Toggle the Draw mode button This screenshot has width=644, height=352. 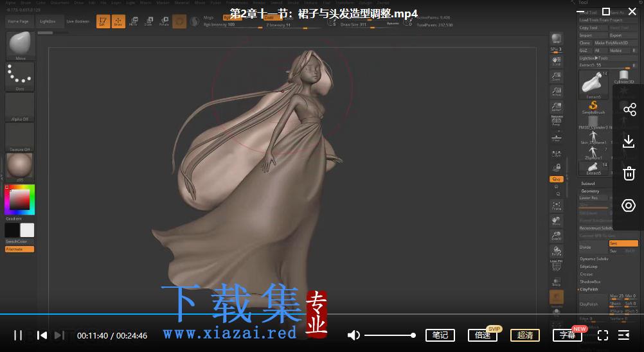(118, 21)
